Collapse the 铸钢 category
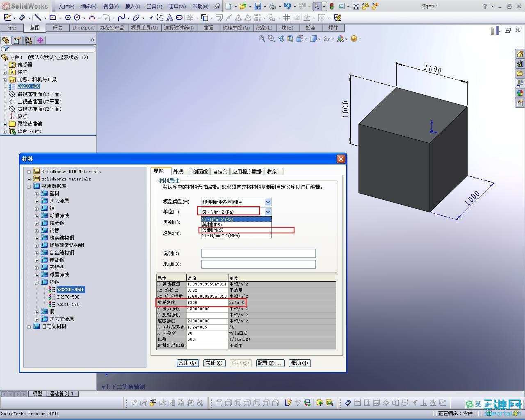525x420 pixels. pos(37,282)
